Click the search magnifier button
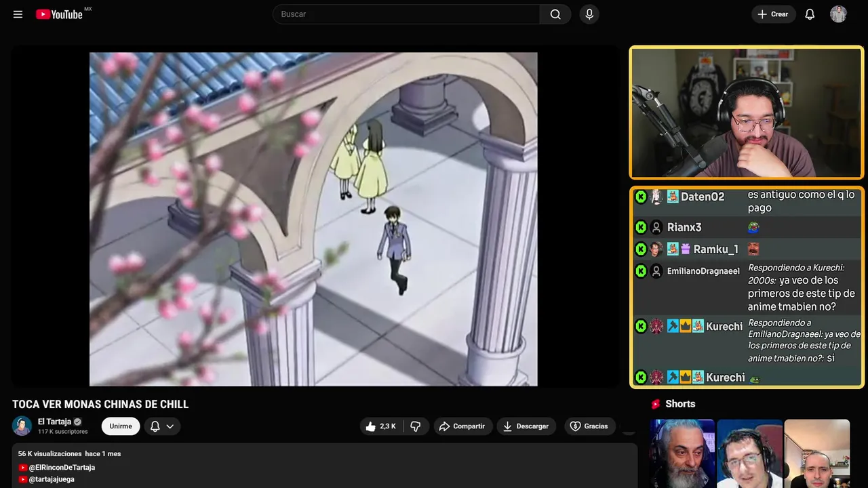Screen dimensions: 868x488 point(555,14)
